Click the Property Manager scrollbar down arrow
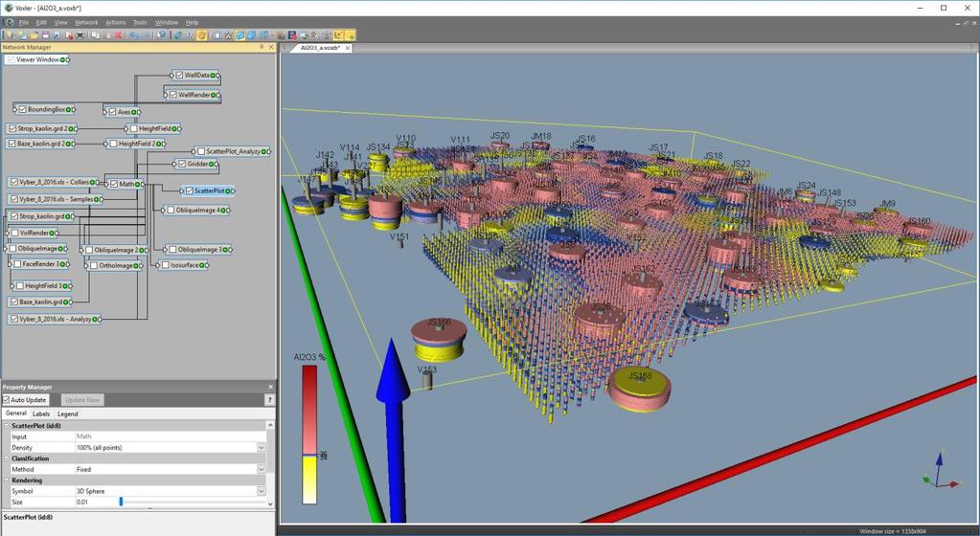980x536 pixels. pos(270,502)
